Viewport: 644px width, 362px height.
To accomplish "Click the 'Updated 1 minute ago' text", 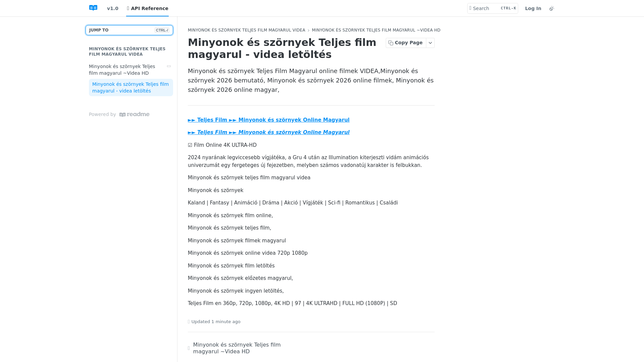I will tap(216, 322).
